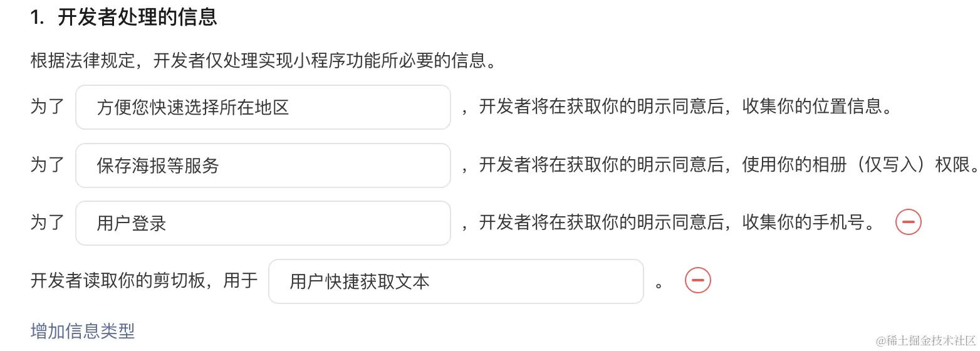The height and width of the screenshot is (351, 980).
Task: Click the heading 开发者处理的信息
Action: pos(137,18)
